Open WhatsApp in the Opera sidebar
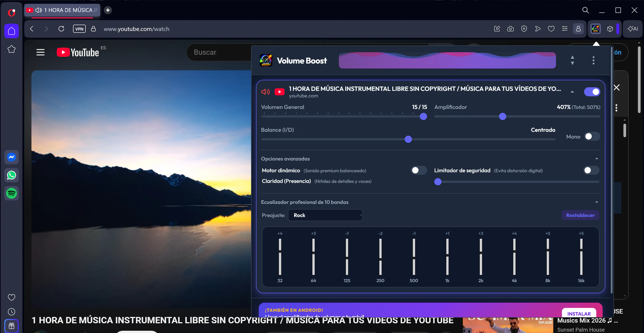 click(x=12, y=175)
